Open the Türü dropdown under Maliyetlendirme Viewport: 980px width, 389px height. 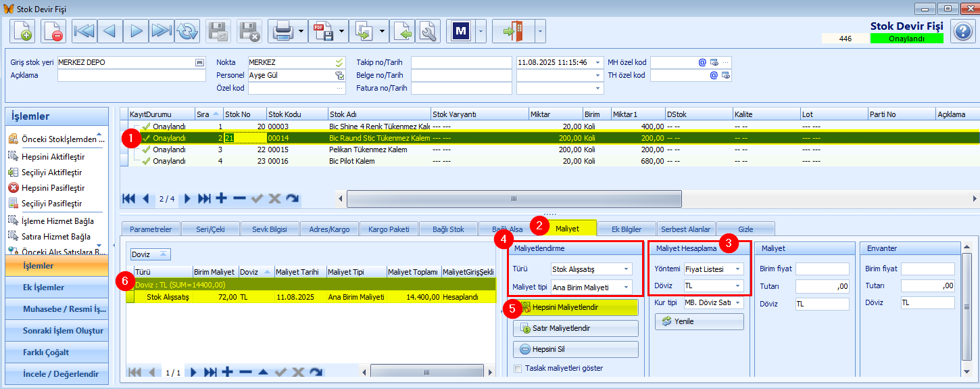coord(627,269)
